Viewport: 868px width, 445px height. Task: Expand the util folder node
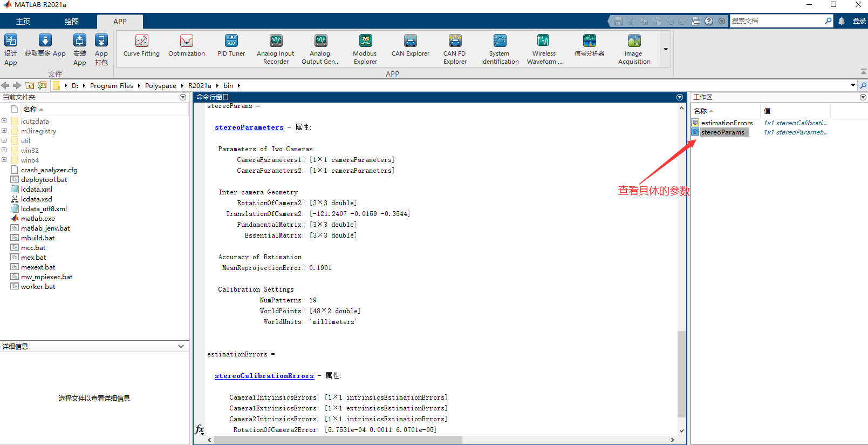pos(4,140)
